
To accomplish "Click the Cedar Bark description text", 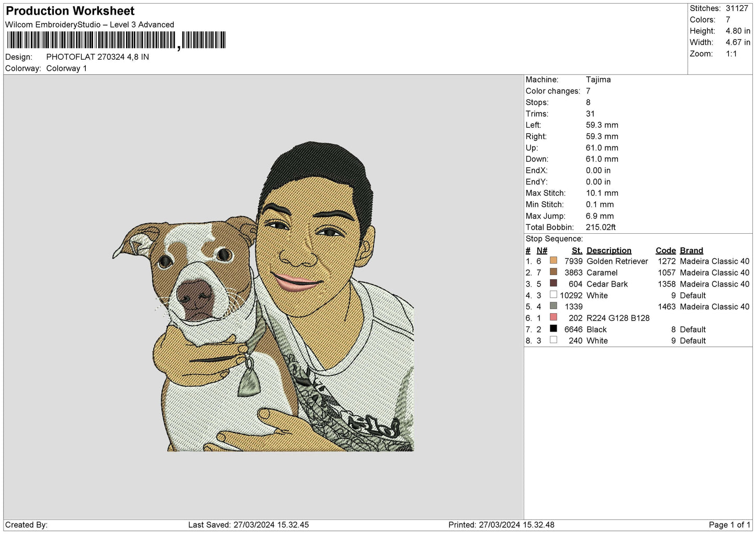I will (607, 284).
